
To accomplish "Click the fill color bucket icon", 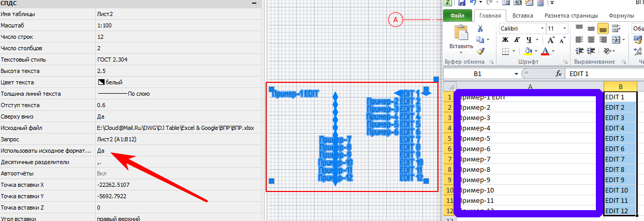I will coord(528,51).
